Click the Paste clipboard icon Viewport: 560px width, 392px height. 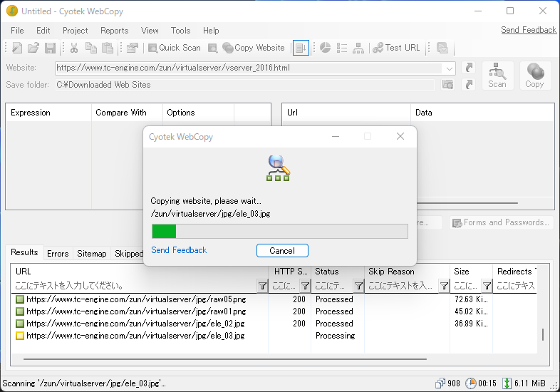[x=108, y=48]
